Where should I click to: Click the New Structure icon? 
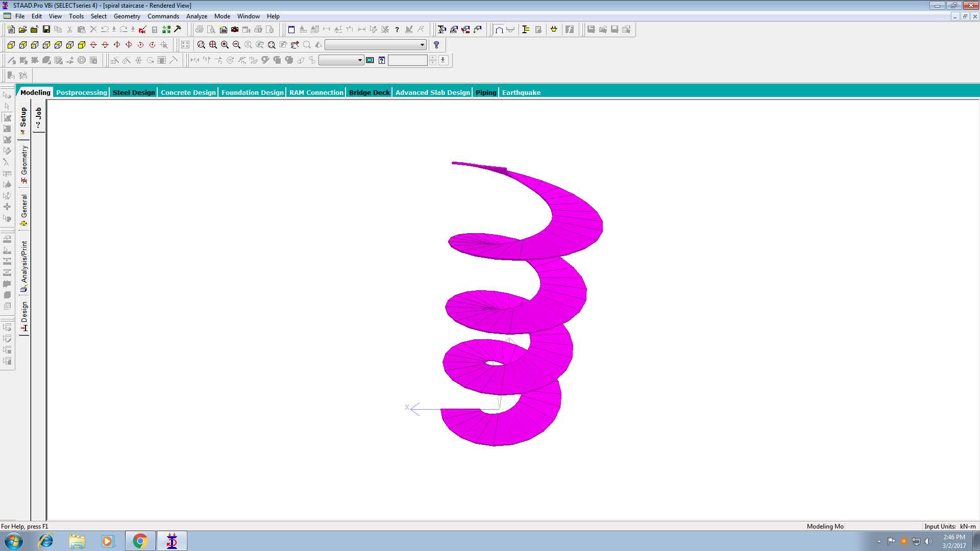tap(11, 30)
